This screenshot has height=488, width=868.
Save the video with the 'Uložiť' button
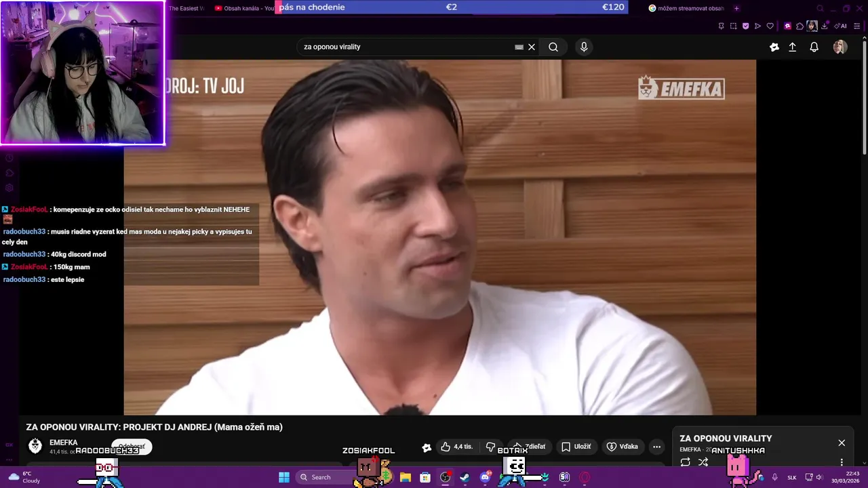click(576, 447)
